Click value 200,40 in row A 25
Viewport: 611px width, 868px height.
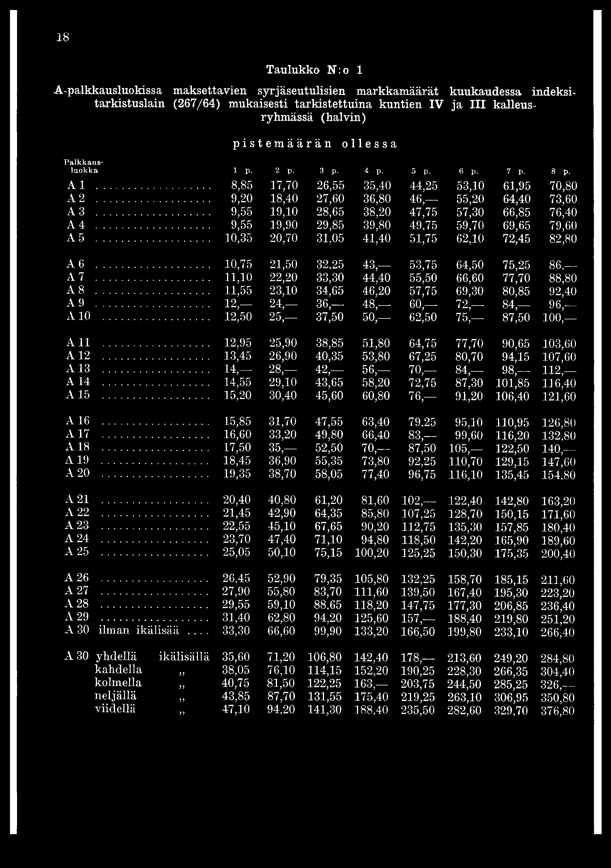559,554
